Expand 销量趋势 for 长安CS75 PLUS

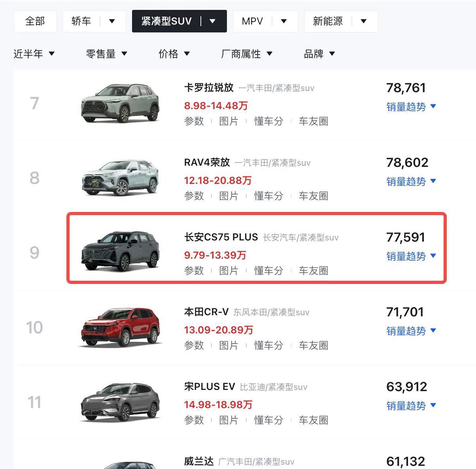point(411,256)
